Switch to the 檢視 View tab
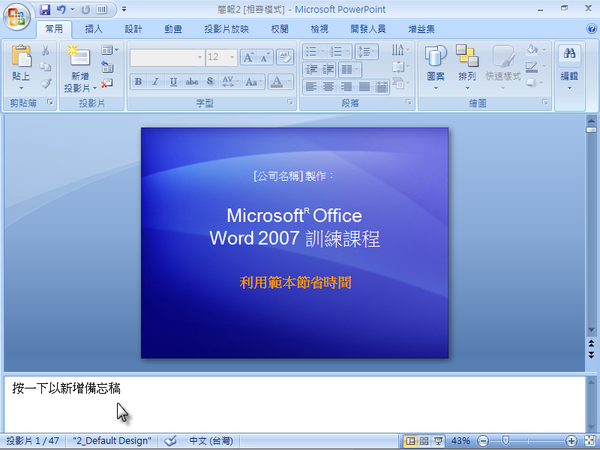 (x=319, y=29)
